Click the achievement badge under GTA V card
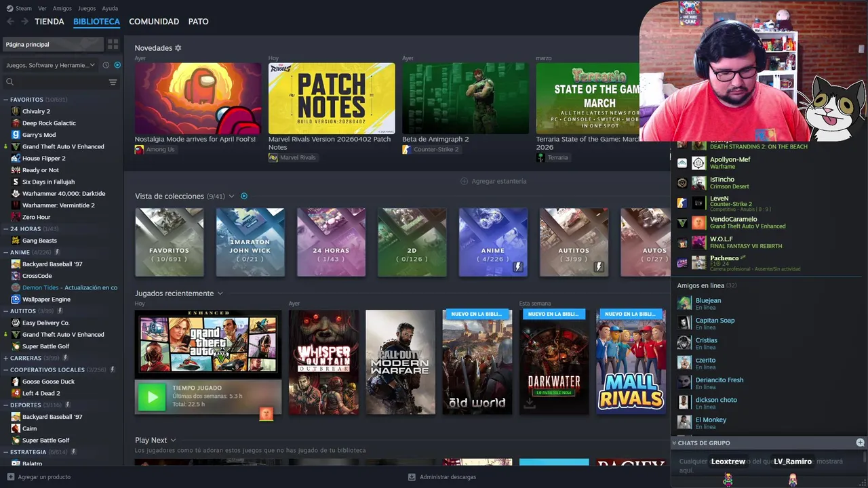The image size is (868, 488). [x=266, y=413]
